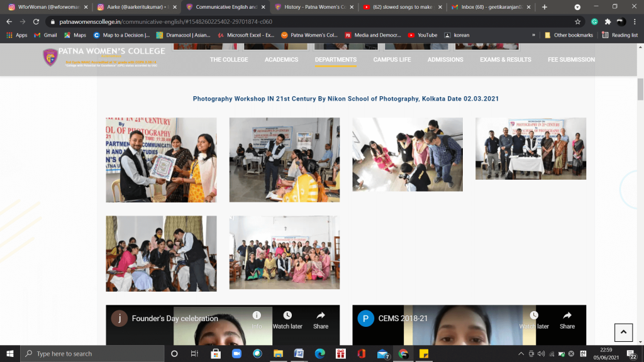Expand hidden bookmarks with the chevron
644x362 pixels.
(534, 35)
